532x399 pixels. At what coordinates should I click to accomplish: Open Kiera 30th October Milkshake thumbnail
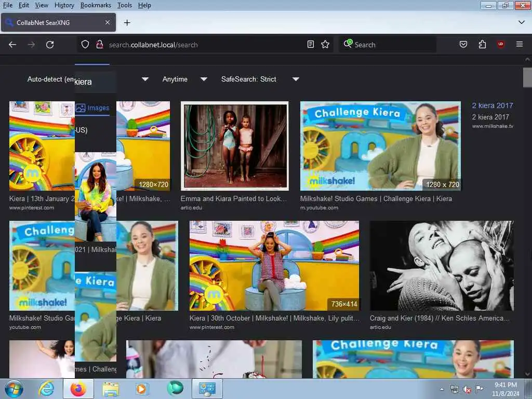pyautogui.click(x=274, y=265)
